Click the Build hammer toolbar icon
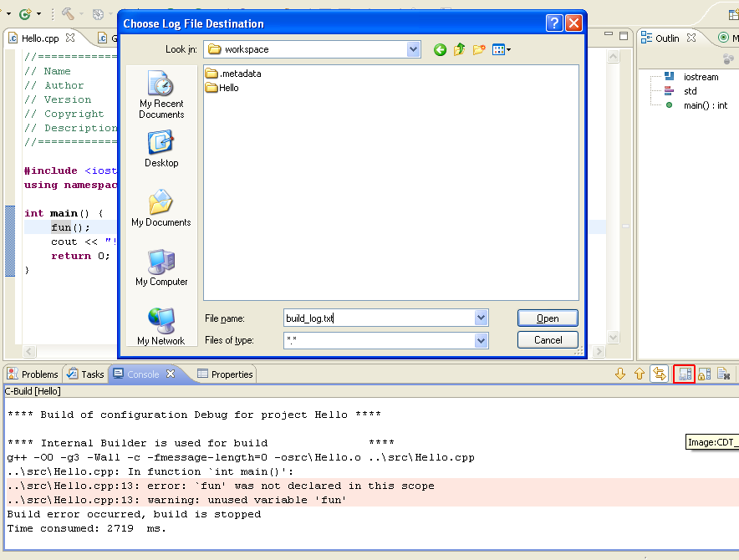Screen dimensions: 739x560 click(x=68, y=13)
